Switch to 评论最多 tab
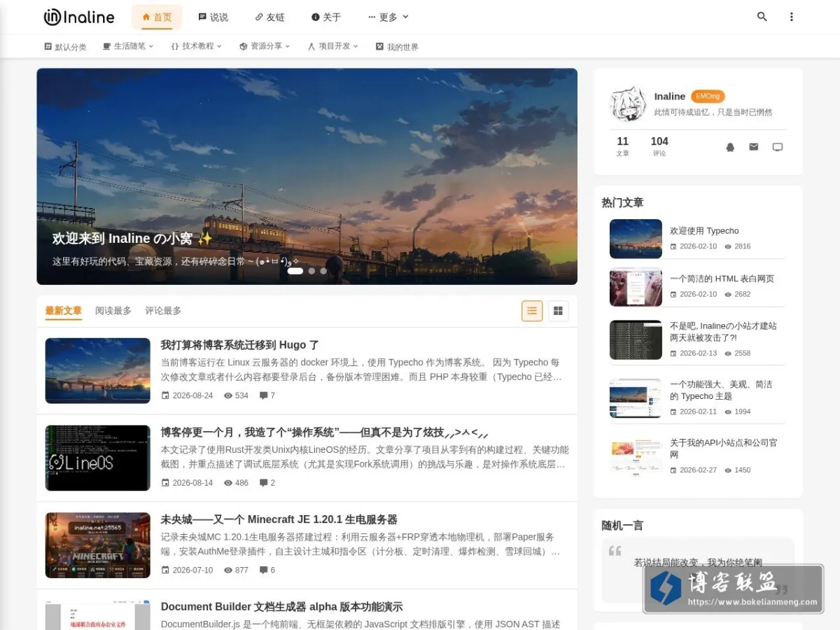This screenshot has height=630, width=840. click(163, 311)
